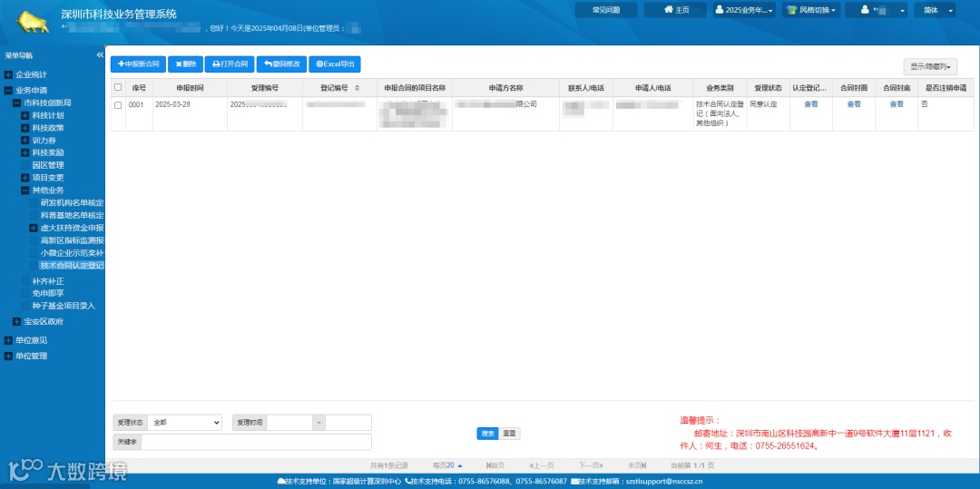Click the Excel导出 export button
980x489 pixels.
334,64
